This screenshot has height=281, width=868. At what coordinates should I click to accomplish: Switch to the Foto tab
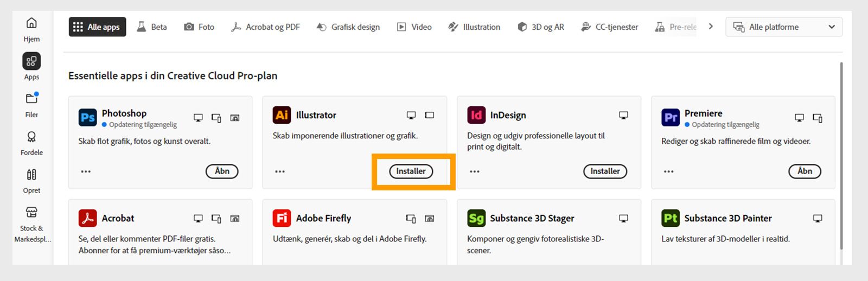pyautogui.click(x=199, y=27)
